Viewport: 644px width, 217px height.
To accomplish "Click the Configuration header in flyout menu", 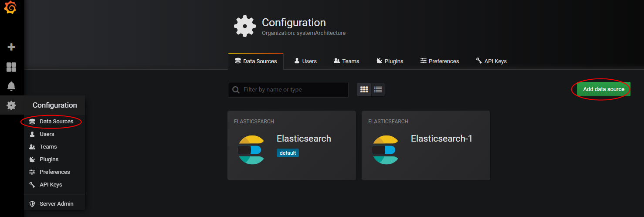I will tap(54, 105).
